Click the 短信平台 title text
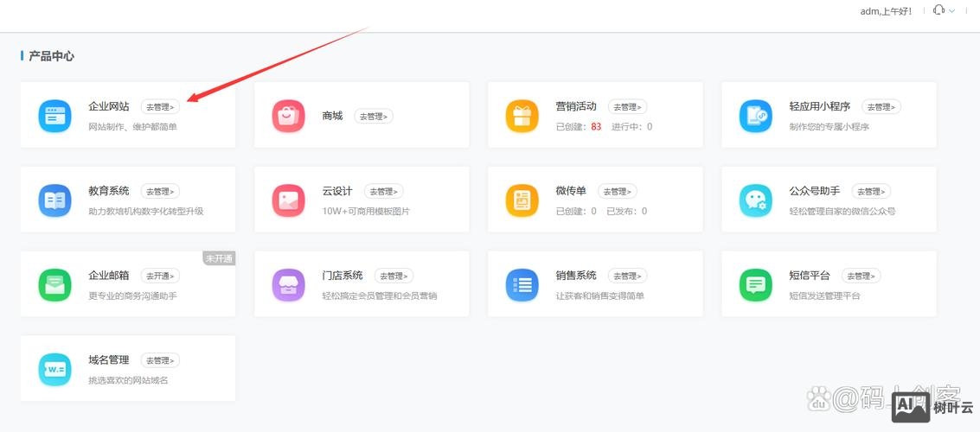 [810, 275]
